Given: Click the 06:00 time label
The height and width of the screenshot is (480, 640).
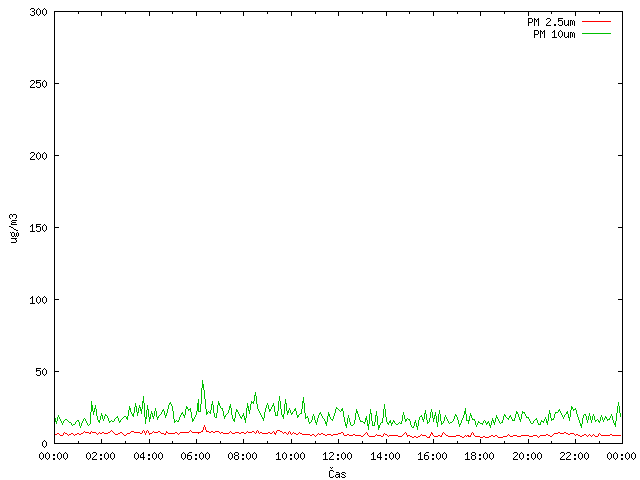Looking at the screenshot, I should coord(196,456).
